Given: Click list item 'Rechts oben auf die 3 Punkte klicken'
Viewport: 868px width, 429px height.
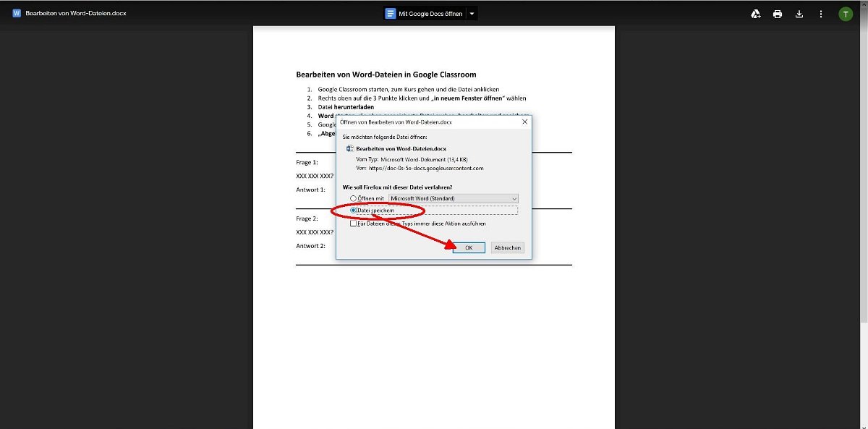Looking at the screenshot, I should 422,98.
